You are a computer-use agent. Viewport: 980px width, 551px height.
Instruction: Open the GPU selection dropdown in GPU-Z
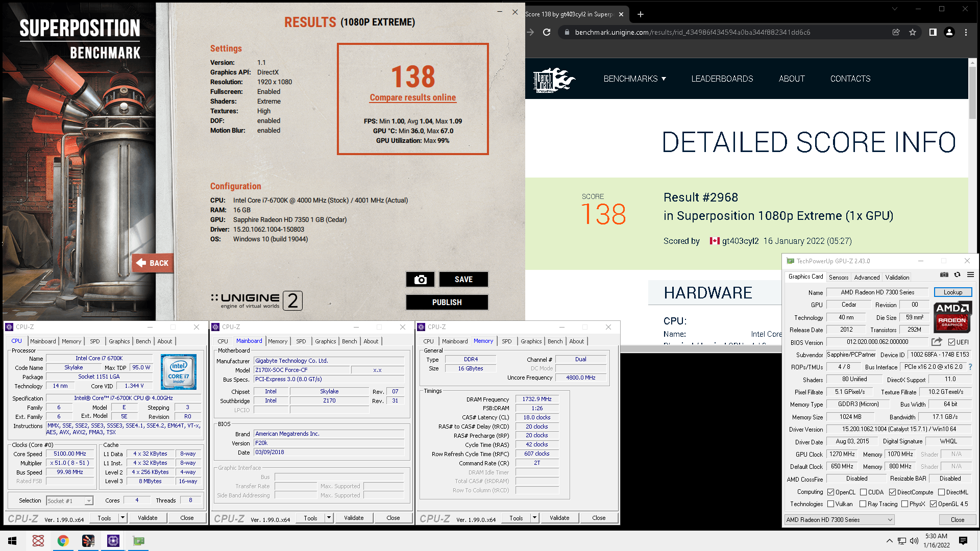839,520
